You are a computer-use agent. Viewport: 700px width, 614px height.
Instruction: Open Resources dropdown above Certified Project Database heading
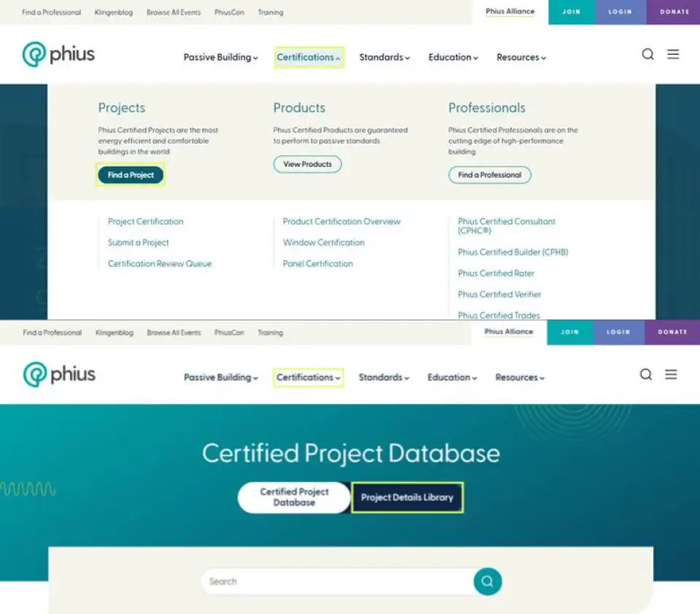(x=520, y=378)
